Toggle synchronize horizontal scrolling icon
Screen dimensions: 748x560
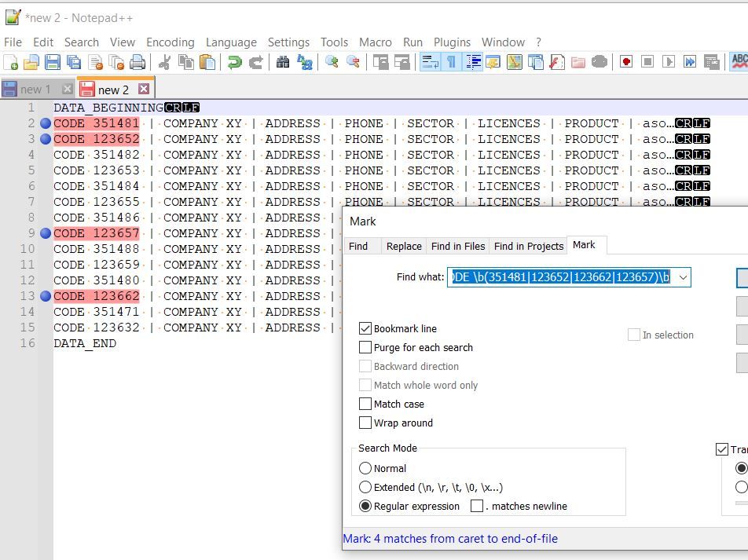[x=402, y=62]
